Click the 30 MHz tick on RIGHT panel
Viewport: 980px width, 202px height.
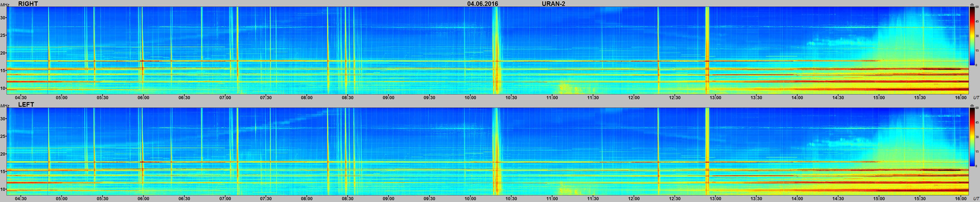pos(3,18)
